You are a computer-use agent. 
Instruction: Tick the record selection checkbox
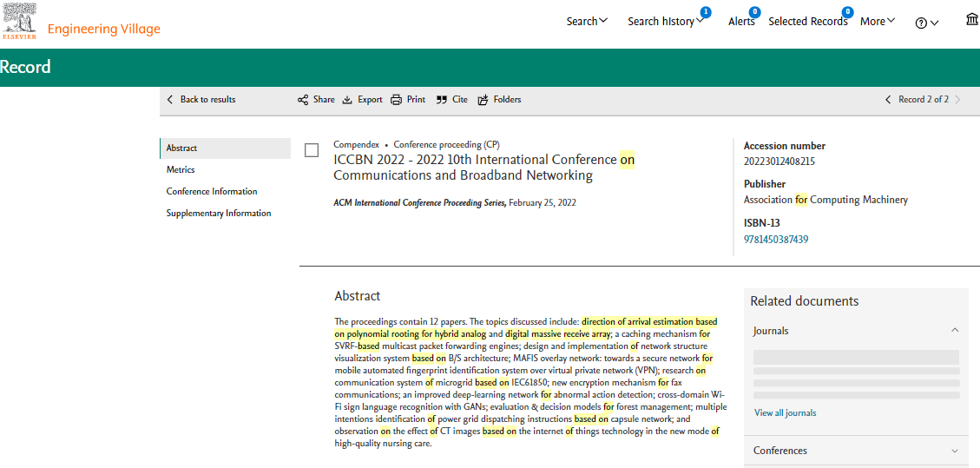312,150
